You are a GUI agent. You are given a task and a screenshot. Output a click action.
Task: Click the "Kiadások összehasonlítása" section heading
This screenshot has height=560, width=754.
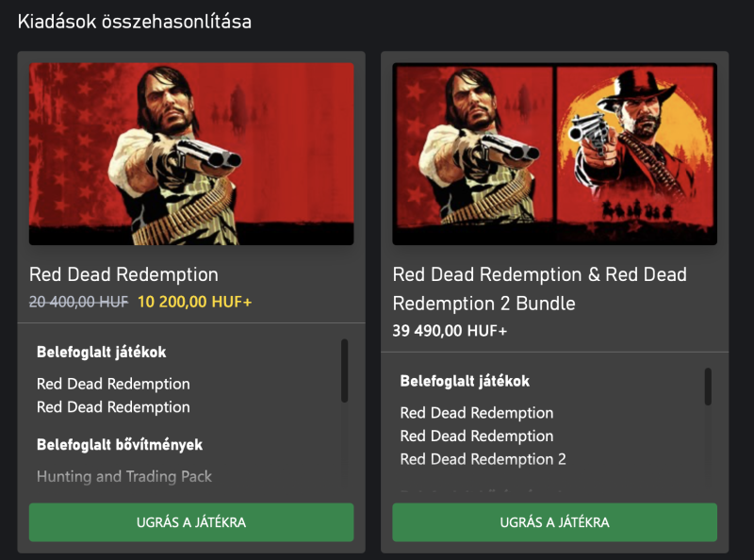tap(135, 22)
